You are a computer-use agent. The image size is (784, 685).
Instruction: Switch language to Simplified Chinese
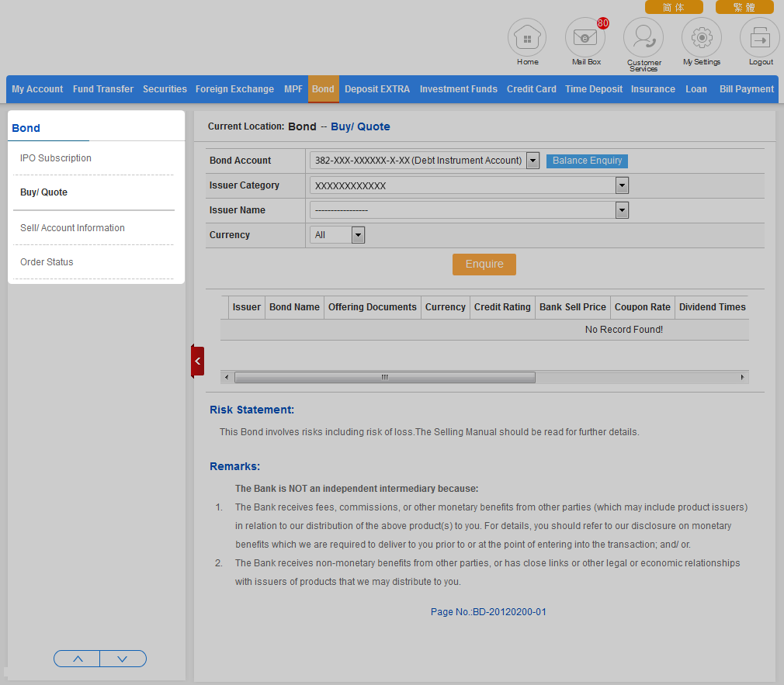pos(674,7)
